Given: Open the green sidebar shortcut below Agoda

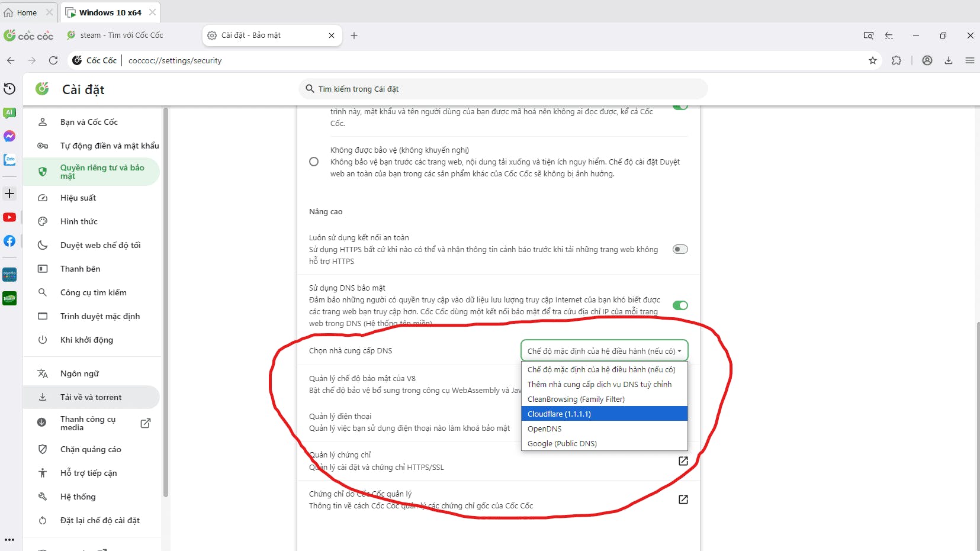Looking at the screenshot, I should 9,298.
